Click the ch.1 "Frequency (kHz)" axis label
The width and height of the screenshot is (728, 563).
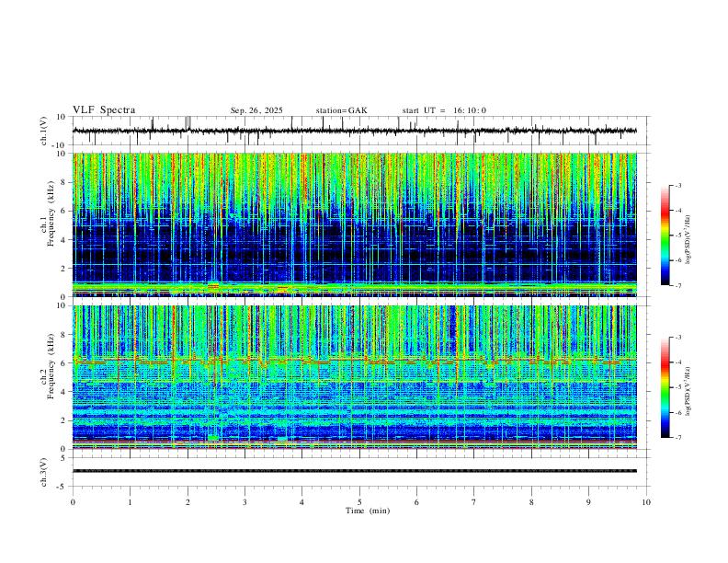pos(51,214)
